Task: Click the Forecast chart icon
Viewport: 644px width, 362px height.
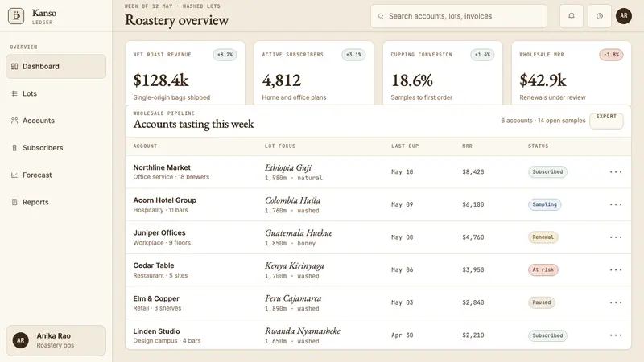Action: pos(14,175)
